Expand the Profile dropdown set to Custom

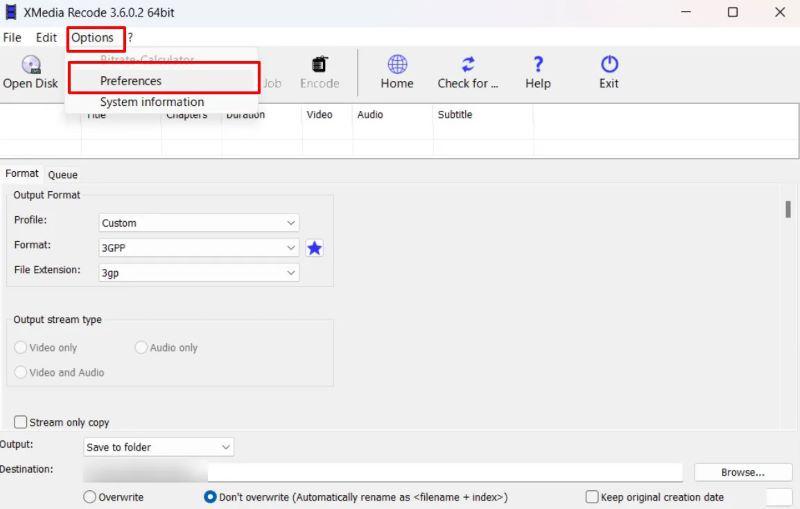[199, 223]
